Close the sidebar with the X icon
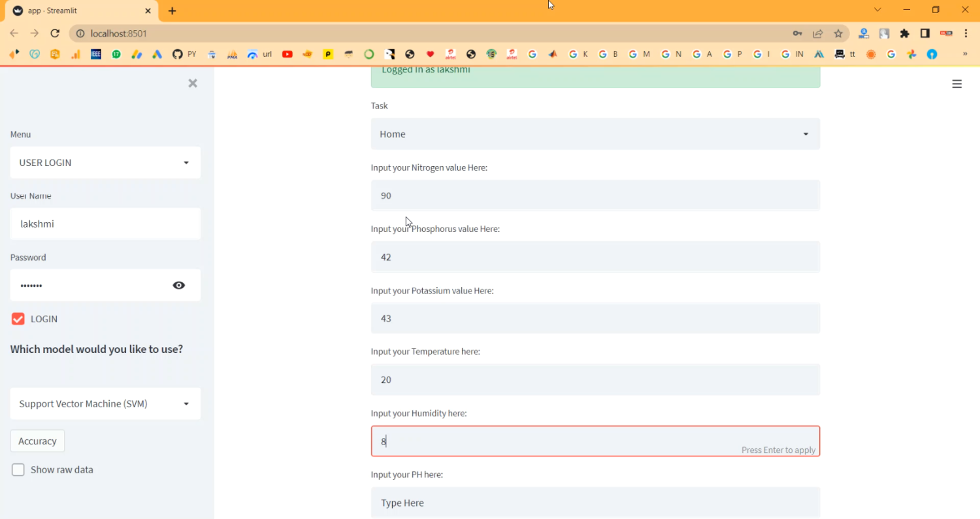 [x=193, y=83]
